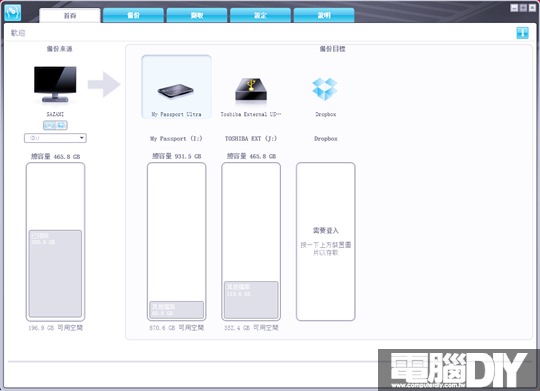
Task: Click the blue download arrow icon
Action: pyautogui.click(x=522, y=33)
